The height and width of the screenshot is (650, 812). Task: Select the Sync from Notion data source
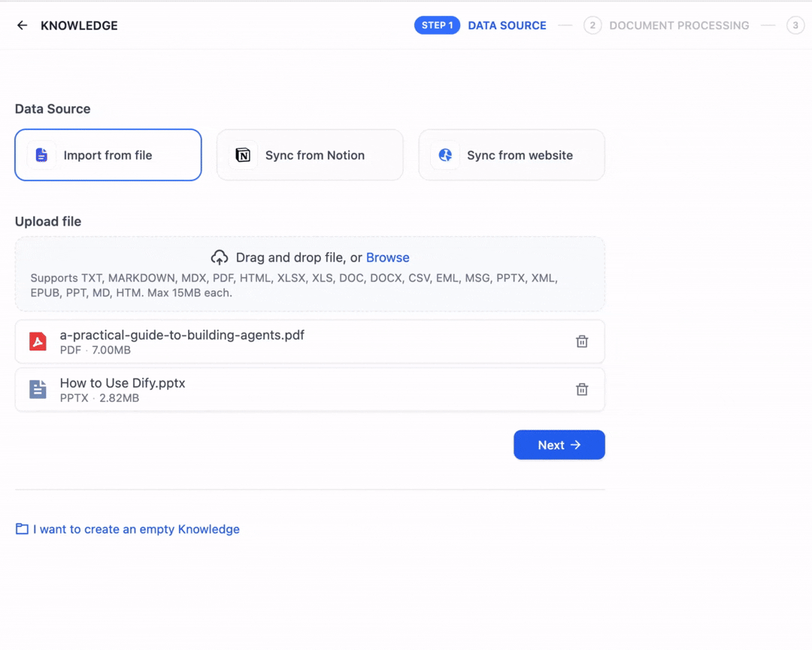click(x=310, y=155)
